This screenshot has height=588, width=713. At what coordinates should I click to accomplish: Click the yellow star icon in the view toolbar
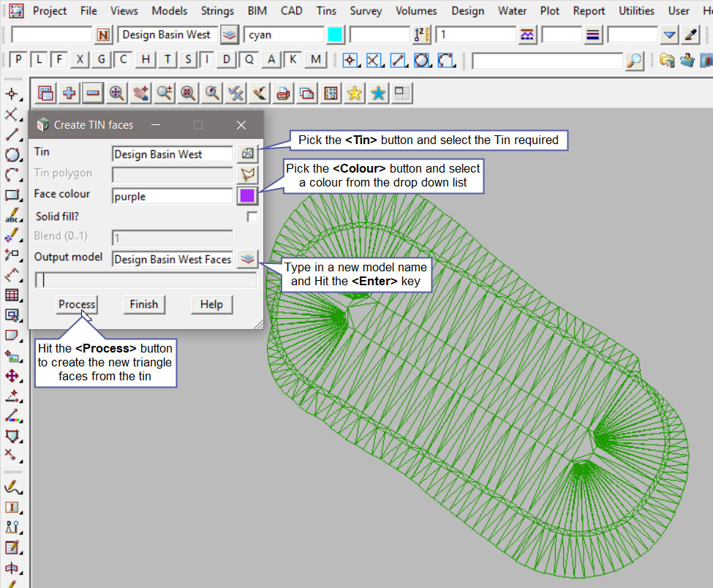[x=355, y=93]
